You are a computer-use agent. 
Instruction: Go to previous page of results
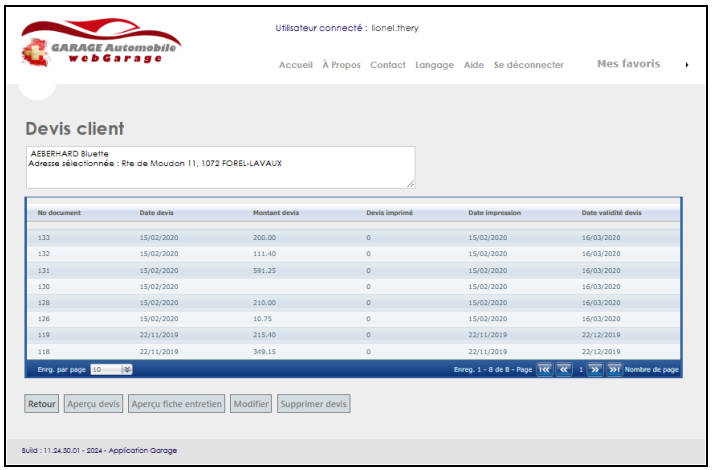click(564, 369)
